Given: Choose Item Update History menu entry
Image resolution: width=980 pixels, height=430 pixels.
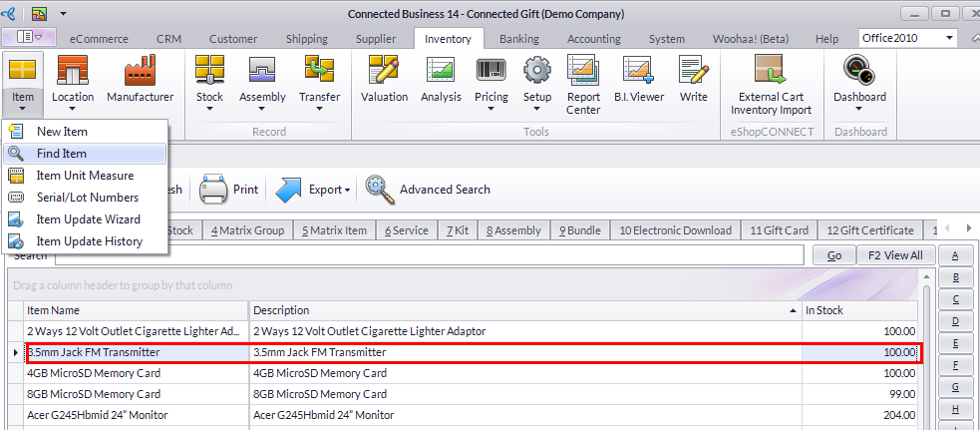Looking at the screenshot, I should coord(85,241).
